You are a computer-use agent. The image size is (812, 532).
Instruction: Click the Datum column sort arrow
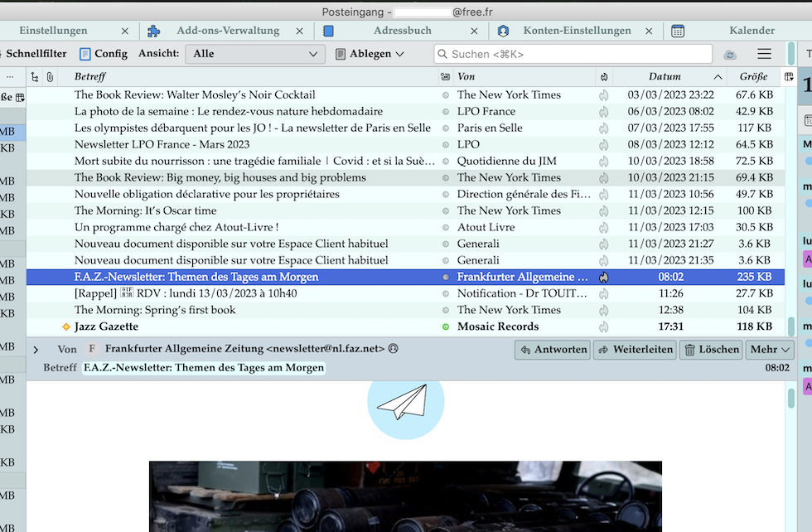pos(718,77)
